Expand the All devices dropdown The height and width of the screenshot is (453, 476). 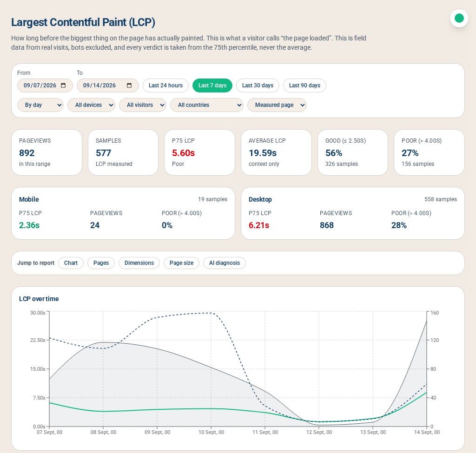(x=91, y=105)
